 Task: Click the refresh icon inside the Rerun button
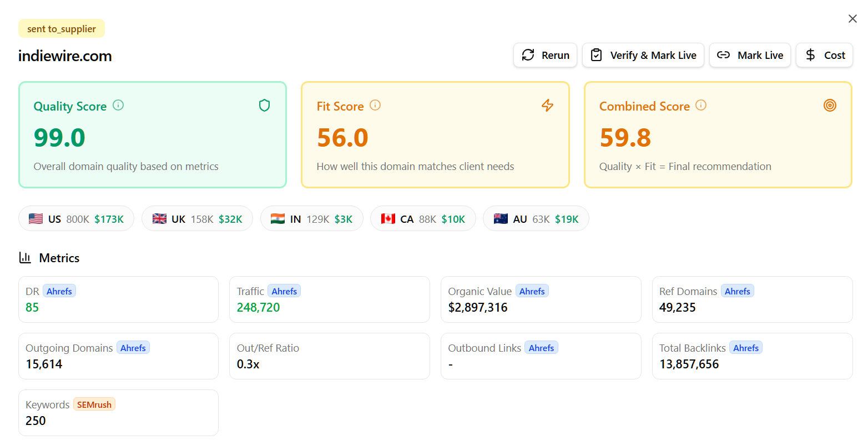527,55
